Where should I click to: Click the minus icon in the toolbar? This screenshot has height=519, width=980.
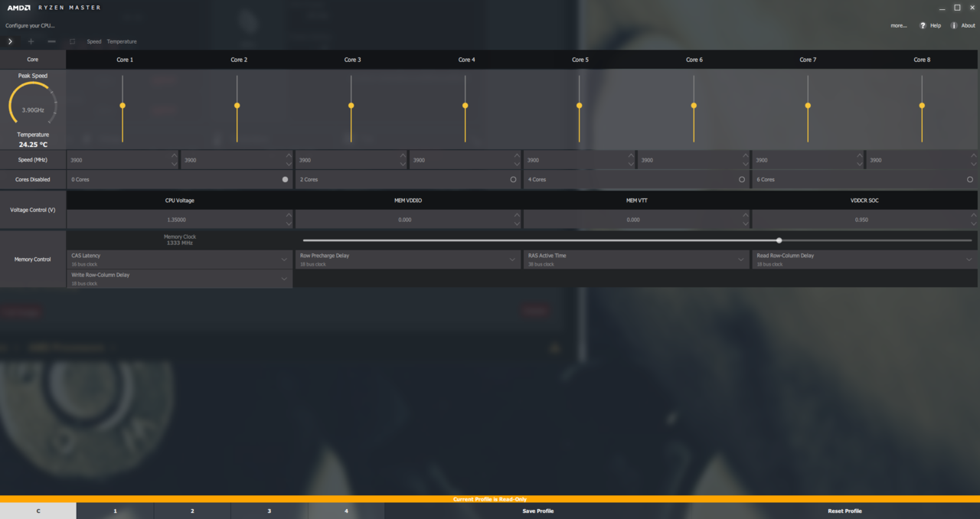tap(51, 41)
